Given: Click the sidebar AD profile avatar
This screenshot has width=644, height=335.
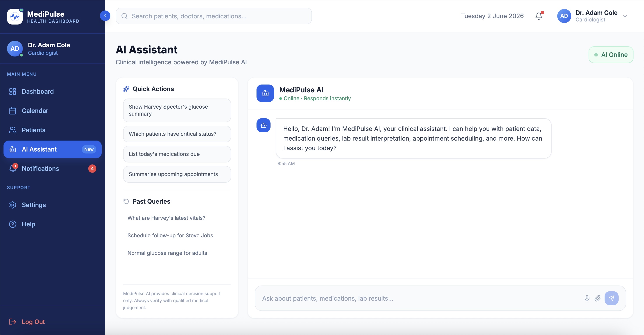Looking at the screenshot, I should 15,48.
